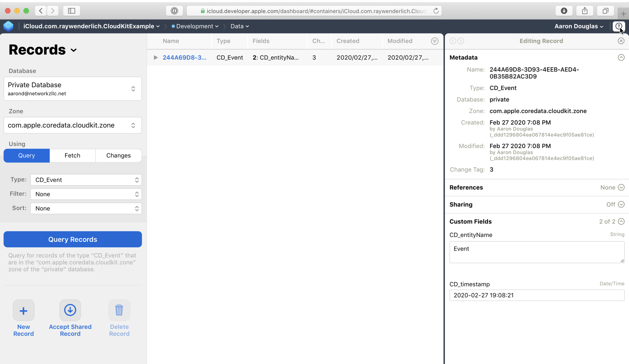This screenshot has height=364, width=629.
Task: Show all tabs overview icon
Action: (x=606, y=11)
